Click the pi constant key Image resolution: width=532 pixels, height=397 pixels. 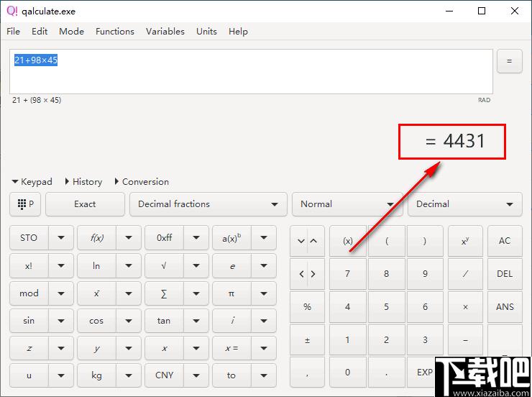231,293
